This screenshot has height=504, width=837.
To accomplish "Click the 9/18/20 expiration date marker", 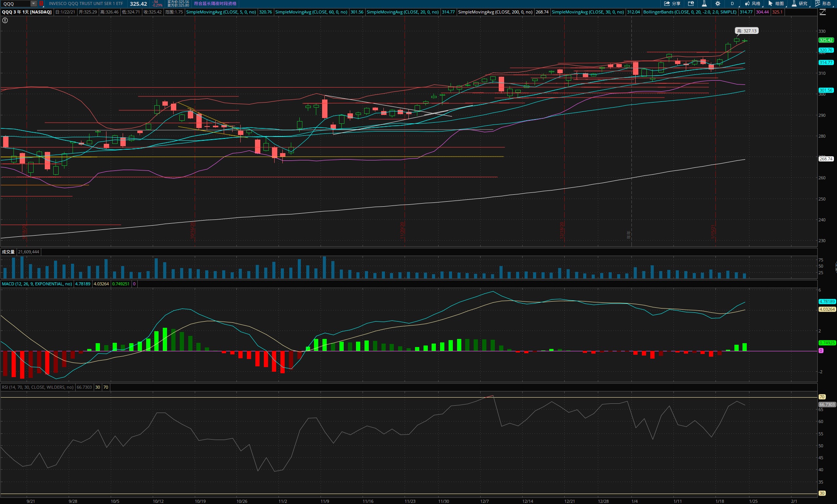I will click(x=24, y=232).
